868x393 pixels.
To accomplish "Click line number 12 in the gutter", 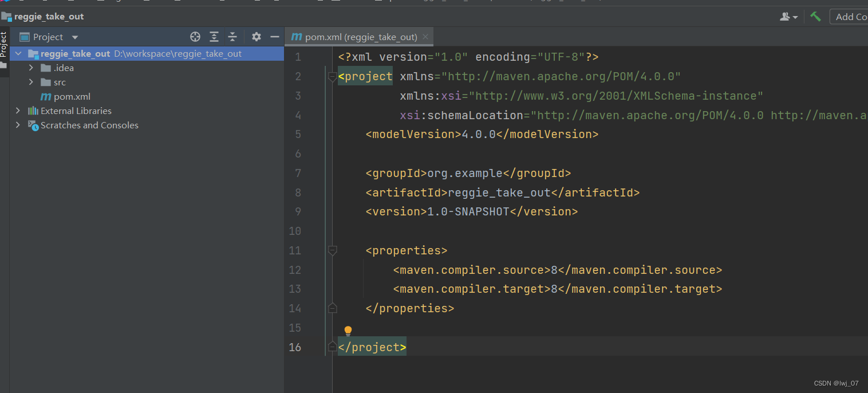I will tap(295, 270).
